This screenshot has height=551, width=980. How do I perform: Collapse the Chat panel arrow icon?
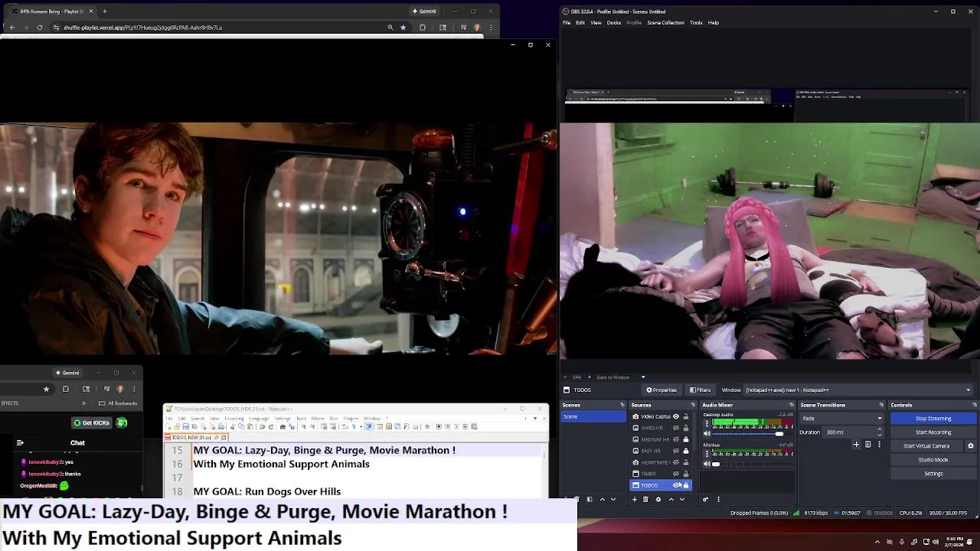(20, 442)
